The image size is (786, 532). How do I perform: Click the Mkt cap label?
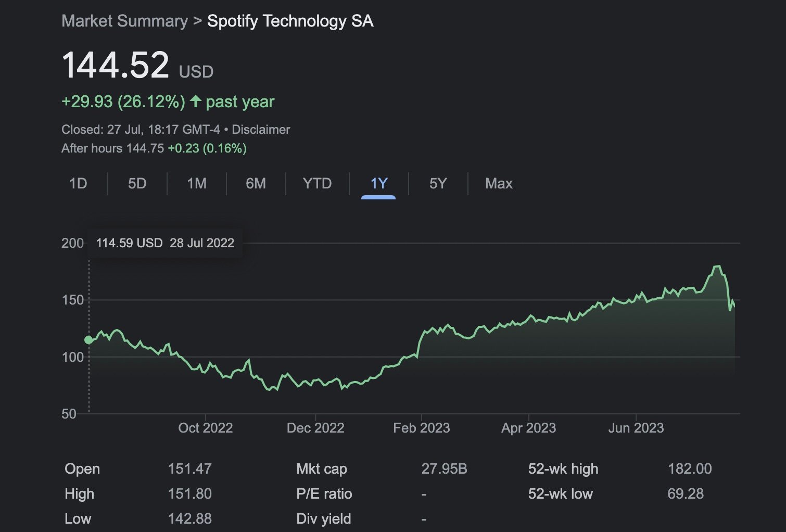[321, 469]
